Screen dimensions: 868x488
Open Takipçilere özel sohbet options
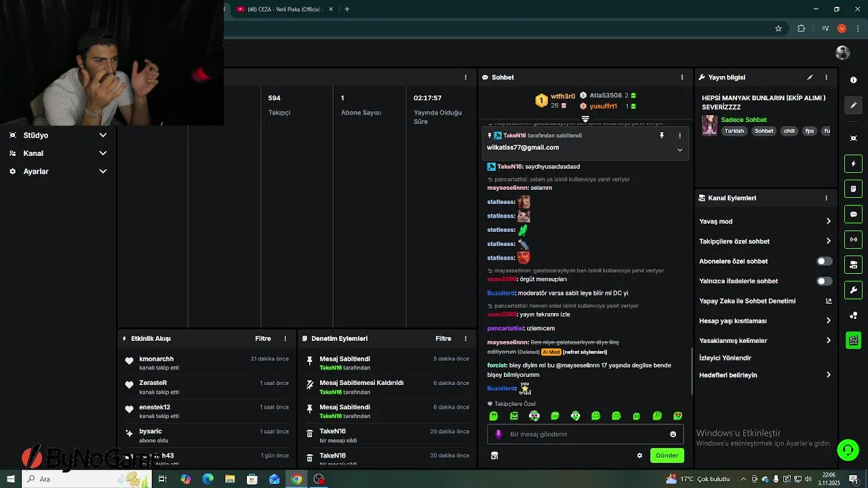(x=828, y=241)
